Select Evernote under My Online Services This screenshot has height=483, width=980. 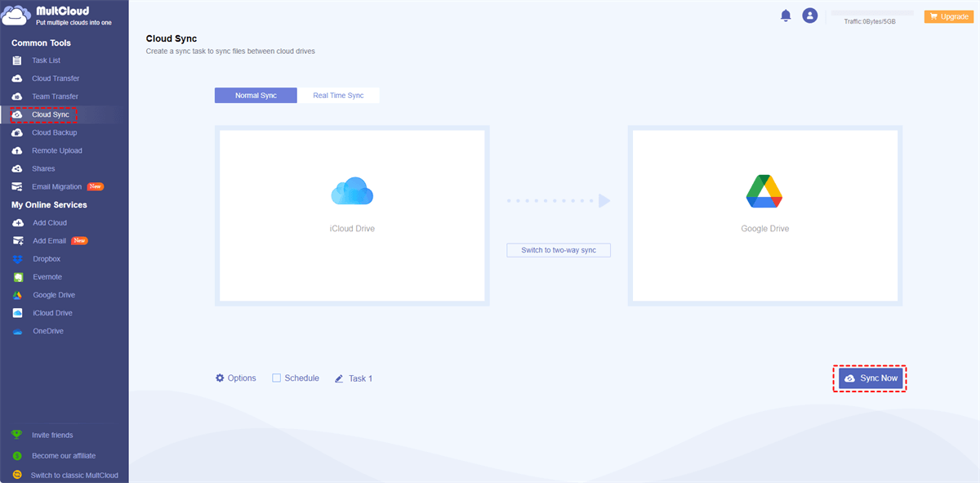(x=47, y=277)
